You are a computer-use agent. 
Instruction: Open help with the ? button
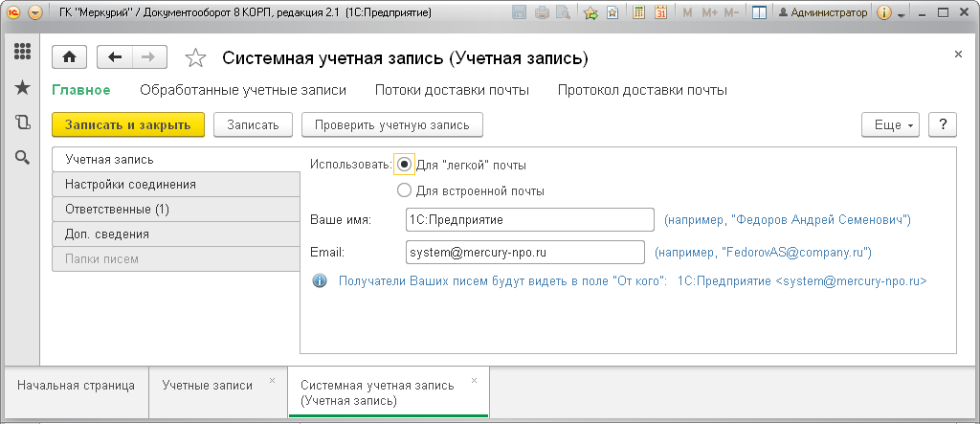(x=943, y=124)
